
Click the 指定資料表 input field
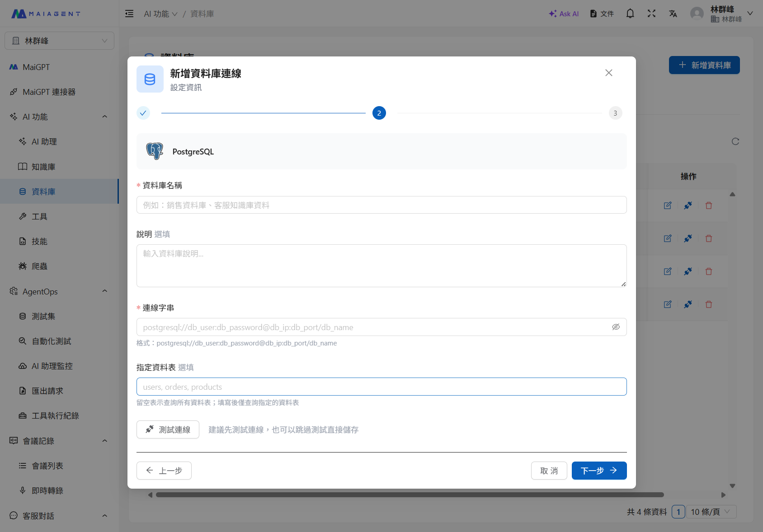pyautogui.click(x=381, y=387)
